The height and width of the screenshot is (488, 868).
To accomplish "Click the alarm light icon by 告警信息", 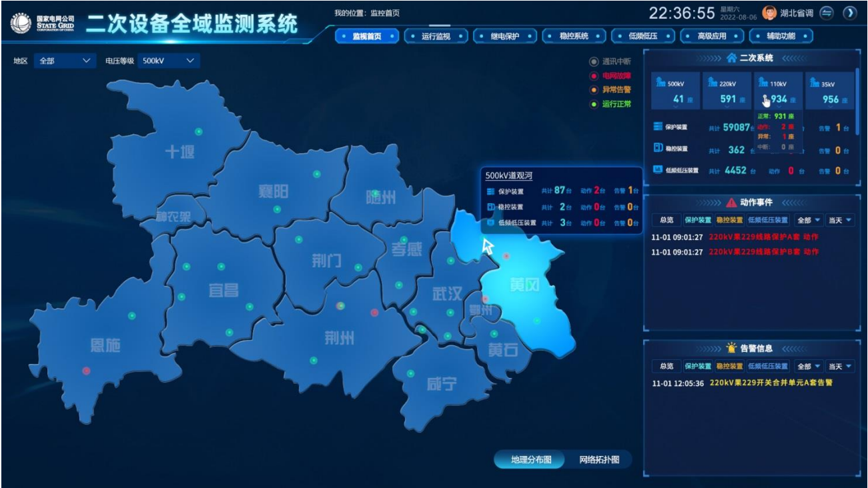I will click(x=731, y=348).
